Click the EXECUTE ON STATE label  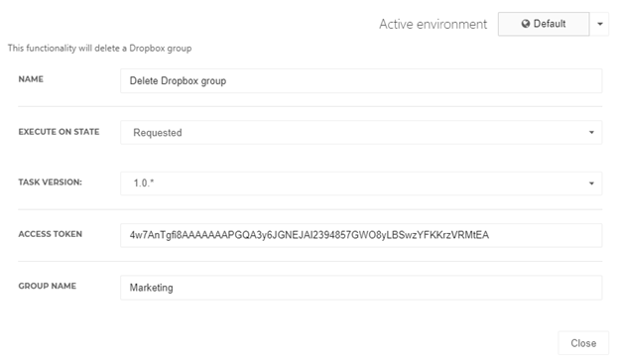coord(59,132)
